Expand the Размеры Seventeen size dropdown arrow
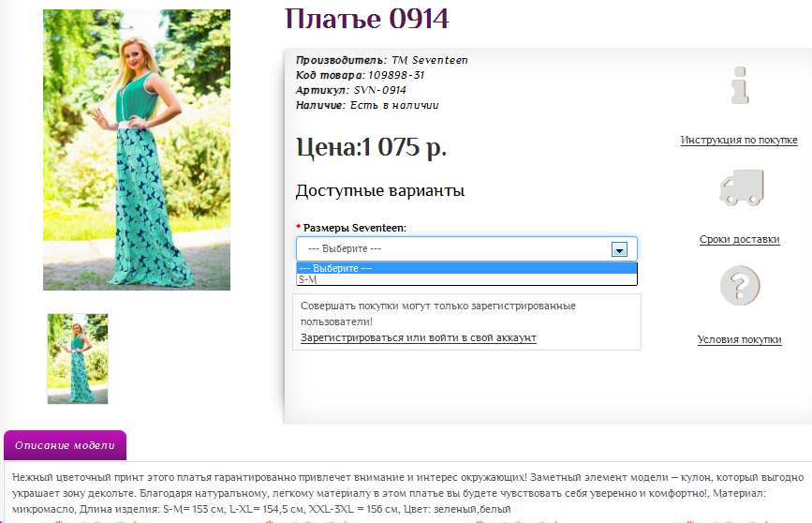This screenshot has width=812, height=523. point(619,249)
